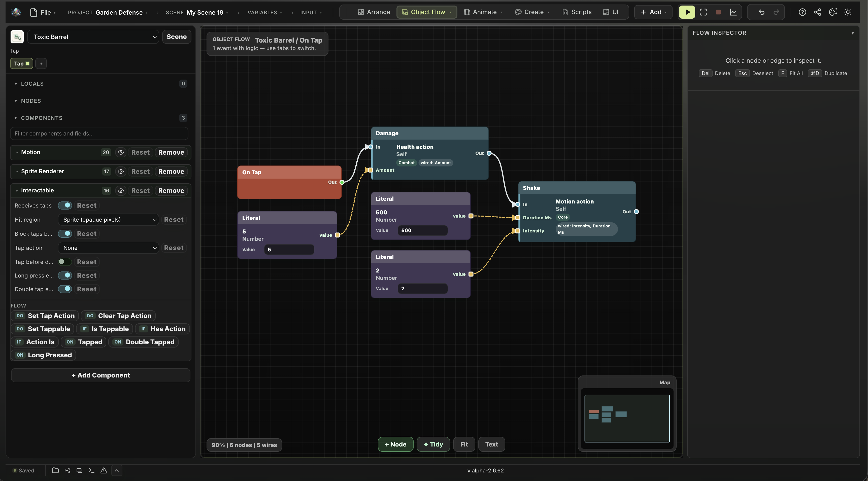Click the + Add Component button
The width and height of the screenshot is (868, 481).
coord(101,375)
